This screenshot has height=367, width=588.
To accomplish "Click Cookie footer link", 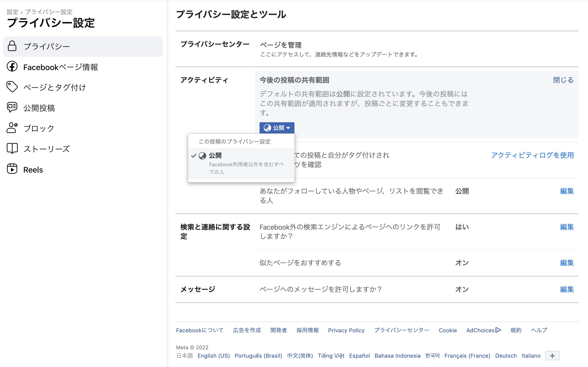I will click(448, 330).
